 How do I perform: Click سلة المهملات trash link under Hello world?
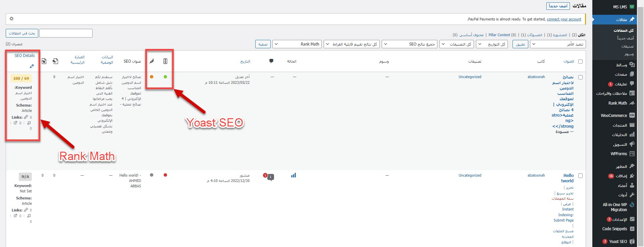tap(562, 198)
